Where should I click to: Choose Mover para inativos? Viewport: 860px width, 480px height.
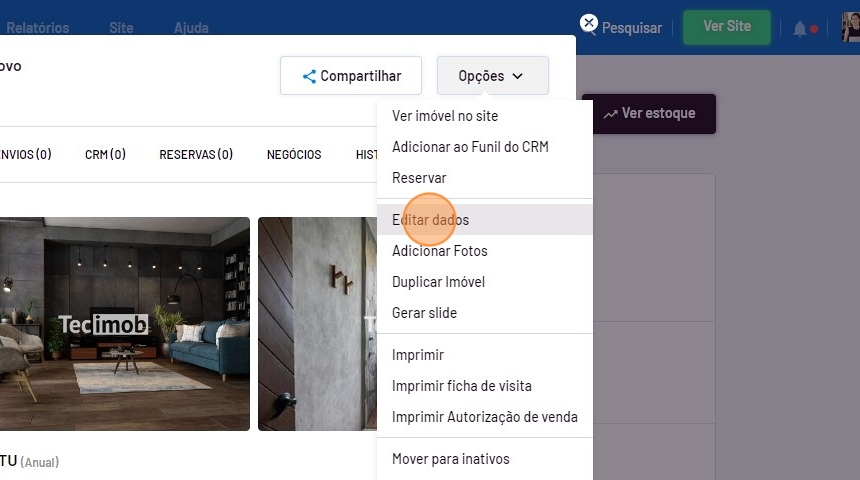(450, 459)
